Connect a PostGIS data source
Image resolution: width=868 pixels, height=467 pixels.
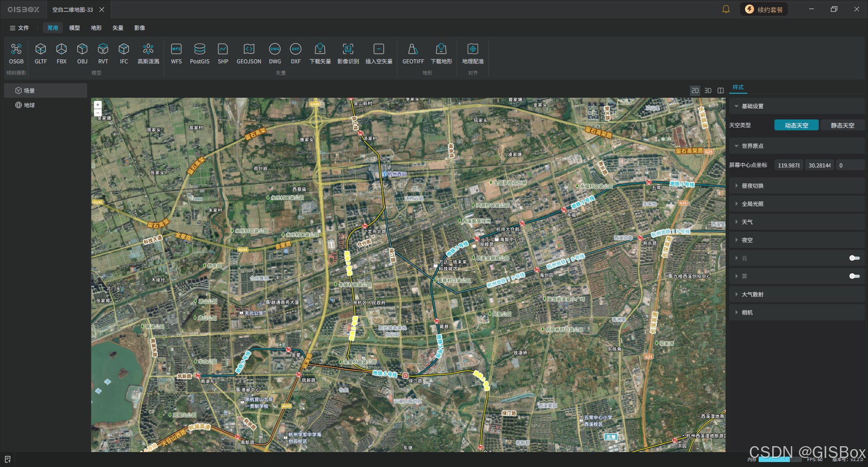[200, 53]
